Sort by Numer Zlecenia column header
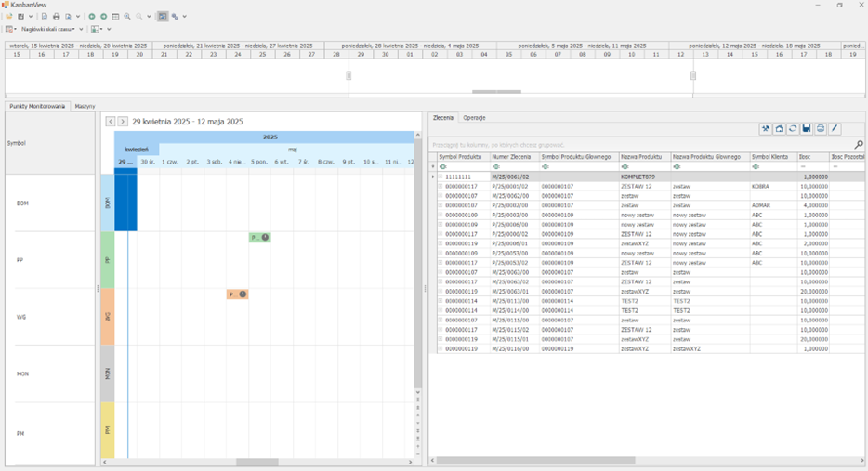 (x=514, y=157)
